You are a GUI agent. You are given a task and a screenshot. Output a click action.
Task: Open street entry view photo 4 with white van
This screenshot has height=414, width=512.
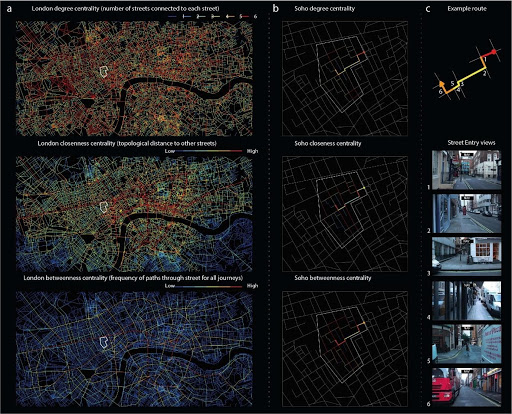click(466, 300)
